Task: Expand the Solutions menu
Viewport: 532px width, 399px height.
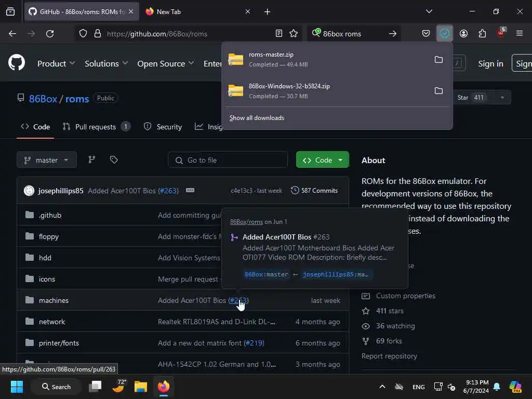Action: pyautogui.click(x=106, y=63)
